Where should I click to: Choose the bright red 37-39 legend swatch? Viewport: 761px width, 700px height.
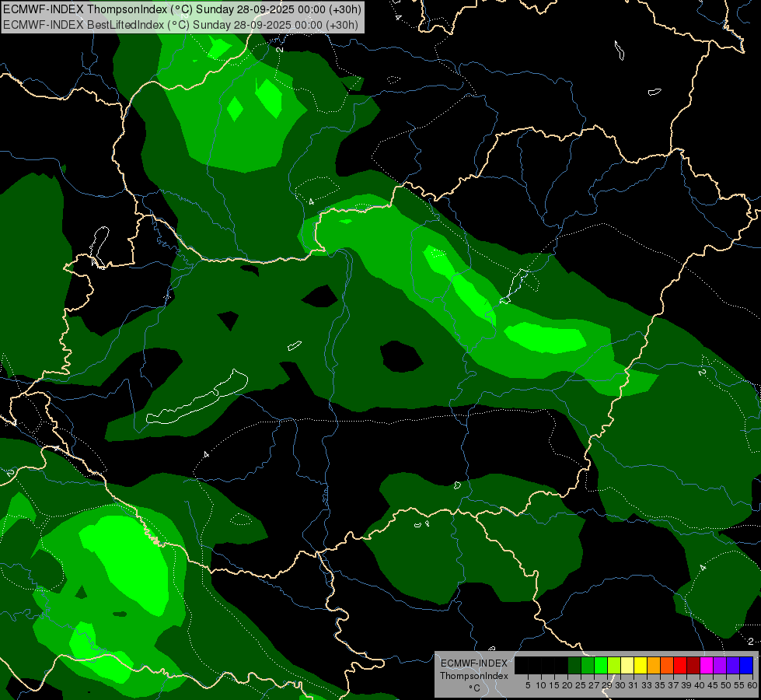679,665
